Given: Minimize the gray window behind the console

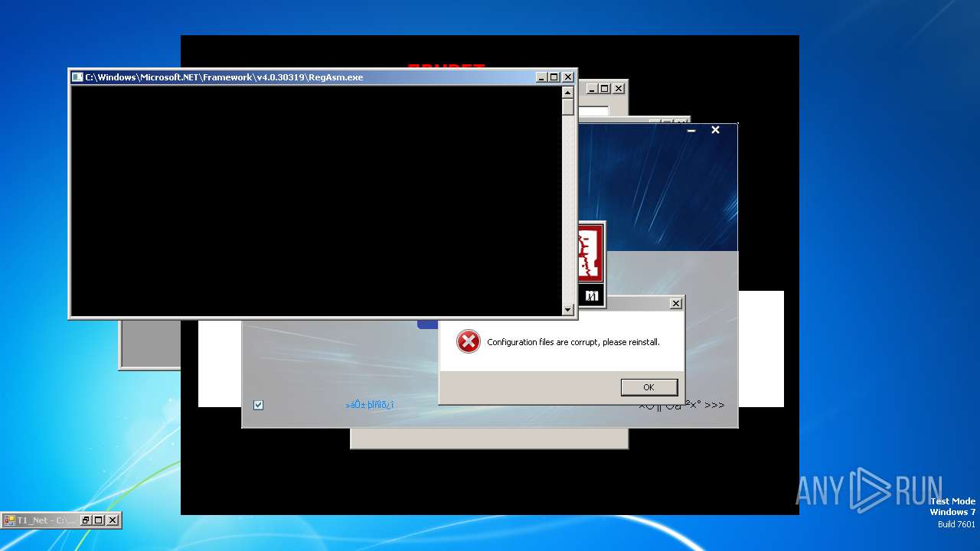Looking at the screenshot, I should 591,89.
